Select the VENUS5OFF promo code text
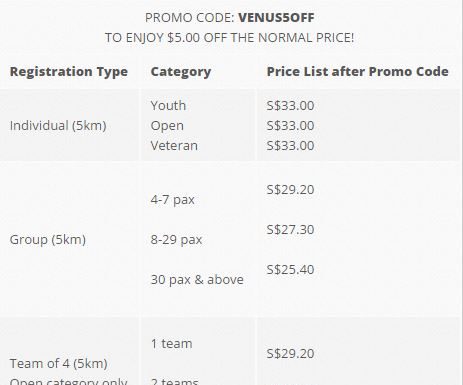Viewport: 463px width, 385px height. pos(276,18)
